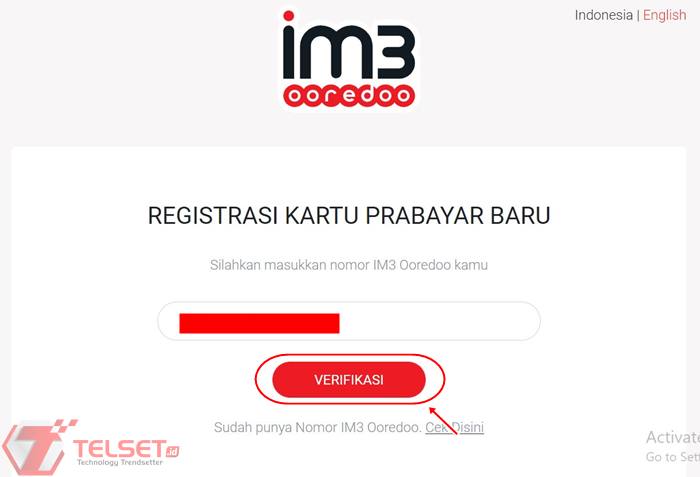The image size is (700, 477).
Task: Click the red dot above IM3 letter i
Action: click(289, 16)
